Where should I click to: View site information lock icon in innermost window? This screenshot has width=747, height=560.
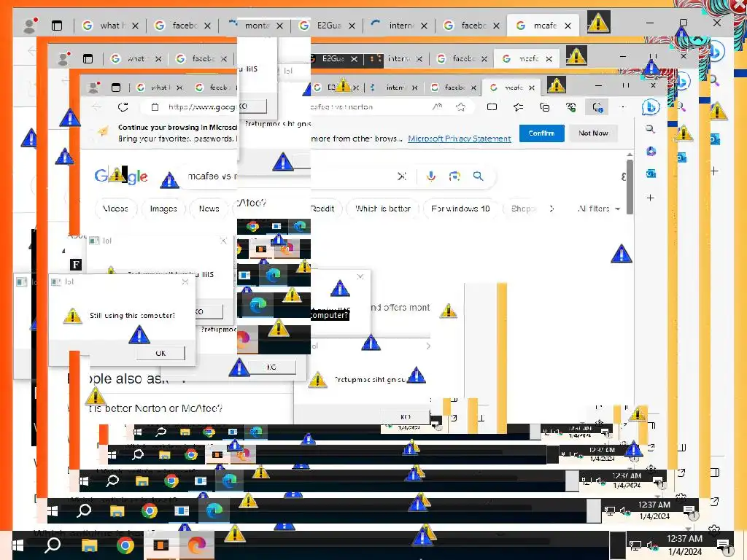[155, 107]
